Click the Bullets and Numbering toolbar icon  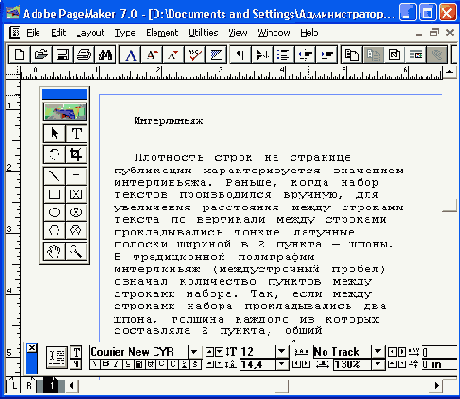pyautogui.click(x=284, y=54)
